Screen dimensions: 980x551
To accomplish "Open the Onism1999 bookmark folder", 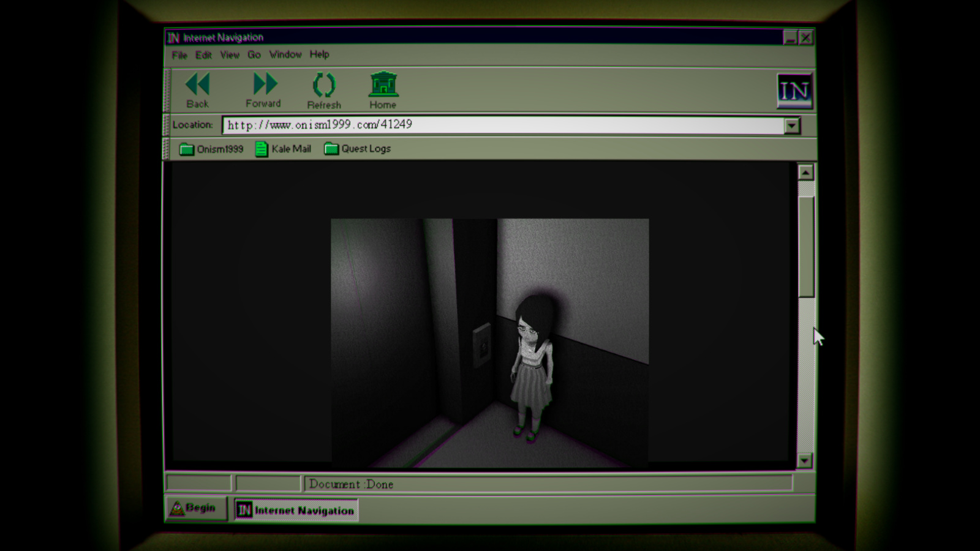I will [211, 149].
